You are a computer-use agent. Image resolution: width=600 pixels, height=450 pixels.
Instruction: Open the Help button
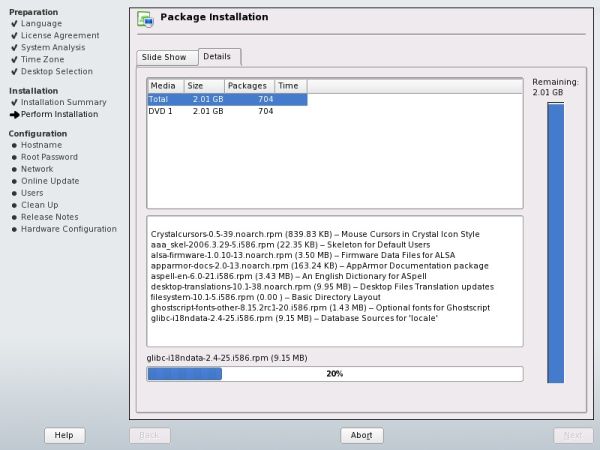click(64, 435)
